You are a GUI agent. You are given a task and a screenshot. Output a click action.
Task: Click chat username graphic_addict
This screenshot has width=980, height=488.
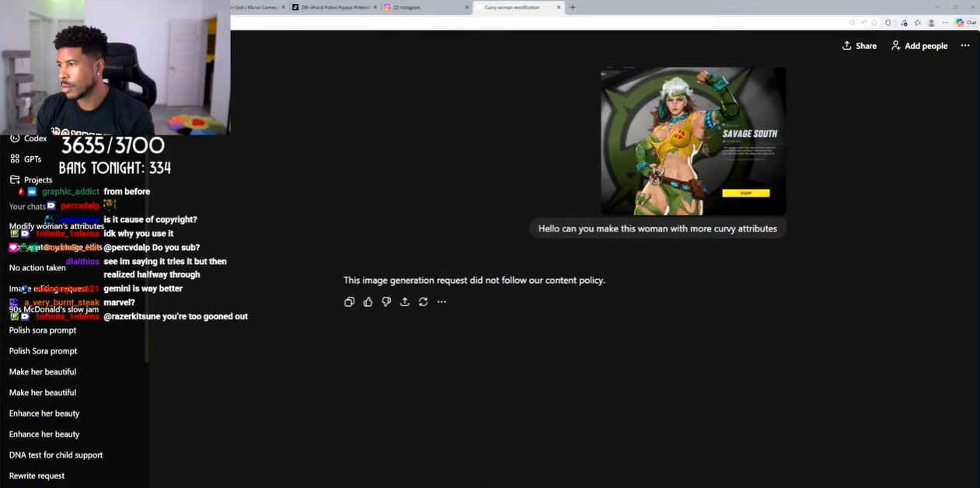click(71, 192)
